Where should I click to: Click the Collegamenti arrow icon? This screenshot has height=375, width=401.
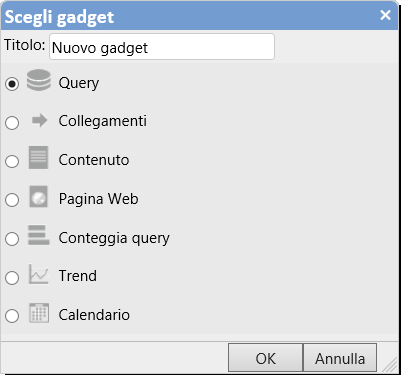pyautogui.click(x=40, y=120)
